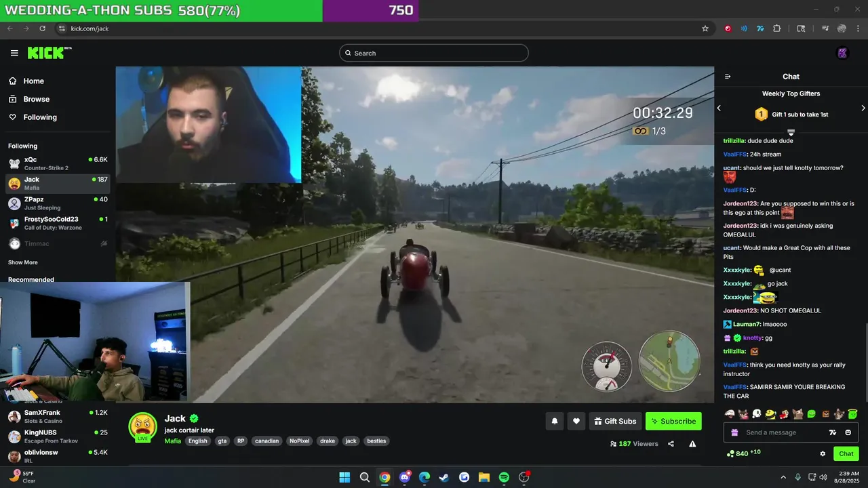The width and height of the screenshot is (868, 488).
Task: Open oblivionsw recommended channel
Action: pos(58,456)
